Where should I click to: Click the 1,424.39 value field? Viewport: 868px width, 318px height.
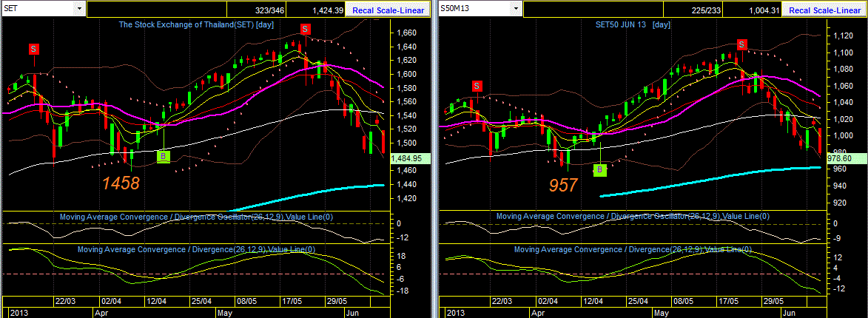click(316, 10)
